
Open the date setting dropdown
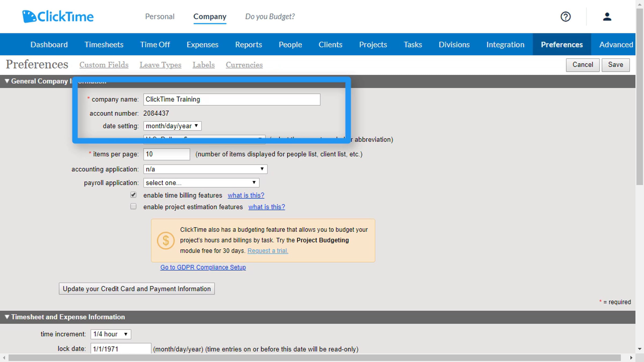click(x=172, y=126)
